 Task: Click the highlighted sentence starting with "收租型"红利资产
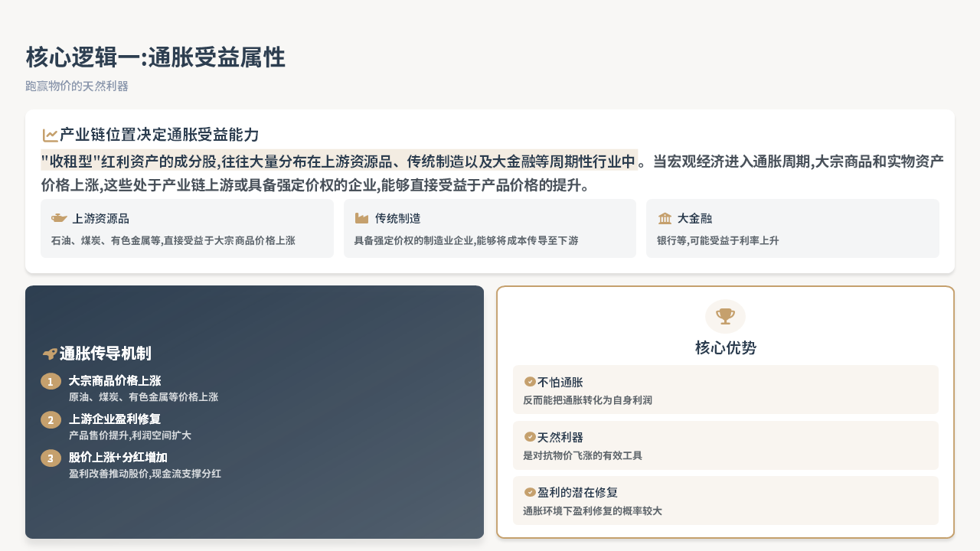pyautogui.click(x=339, y=161)
